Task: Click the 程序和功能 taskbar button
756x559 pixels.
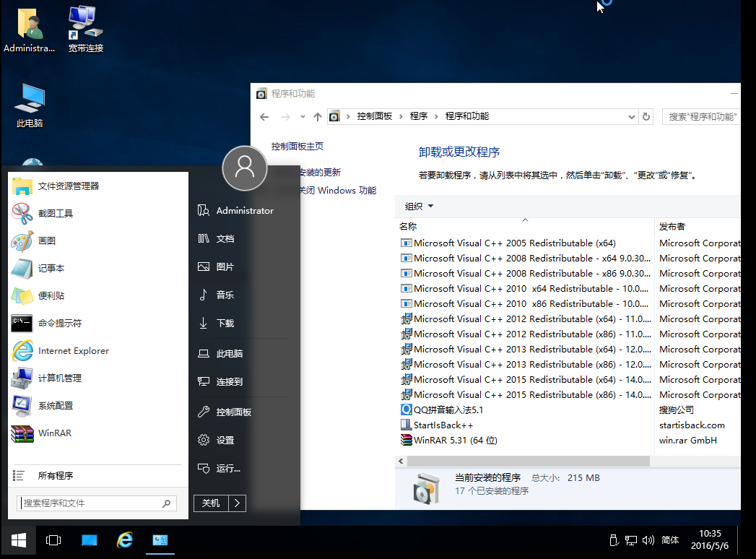Action: click(160, 540)
